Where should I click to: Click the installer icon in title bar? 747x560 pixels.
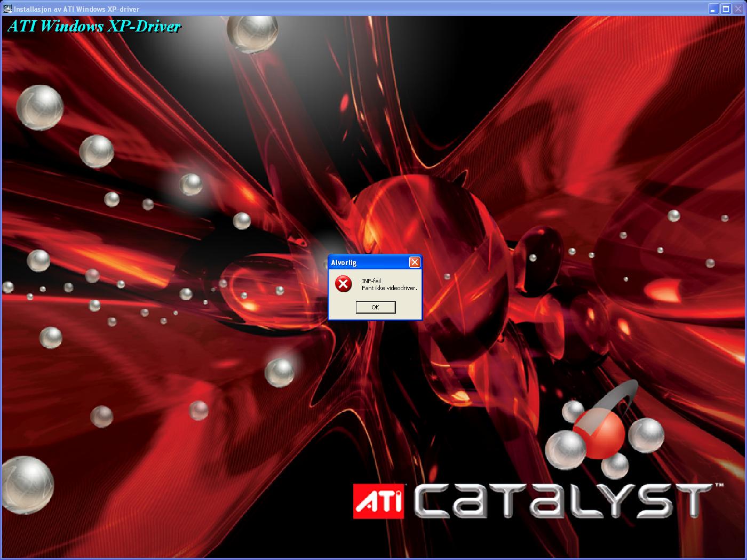tap(7, 9)
